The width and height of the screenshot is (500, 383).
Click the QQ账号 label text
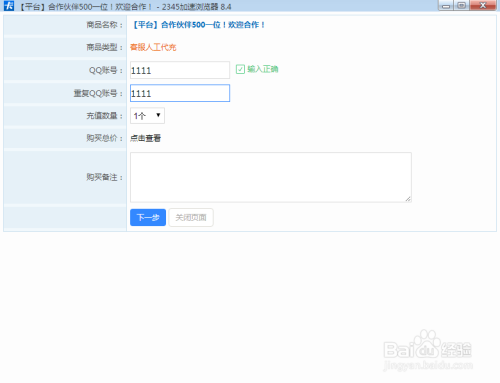pyautogui.click(x=106, y=70)
